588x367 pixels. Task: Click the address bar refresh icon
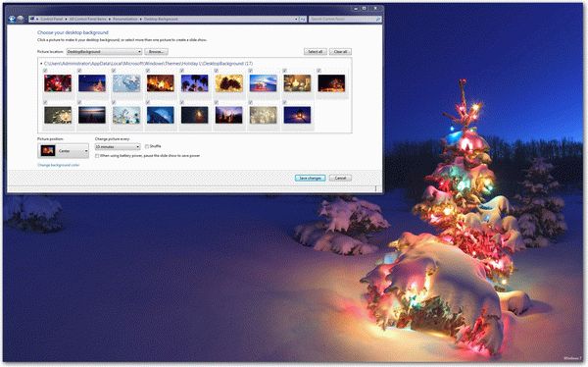303,19
